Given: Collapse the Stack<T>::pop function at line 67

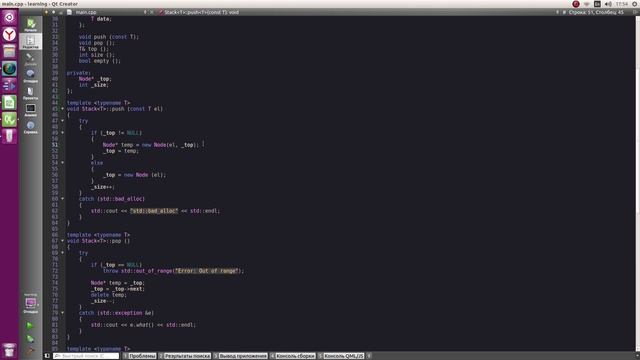Looking at the screenshot, I should [62, 241].
